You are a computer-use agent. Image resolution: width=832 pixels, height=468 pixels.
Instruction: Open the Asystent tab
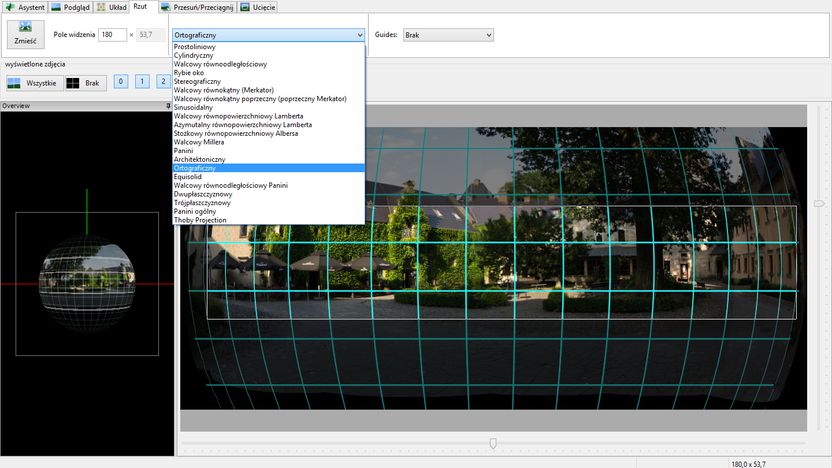tap(25, 7)
